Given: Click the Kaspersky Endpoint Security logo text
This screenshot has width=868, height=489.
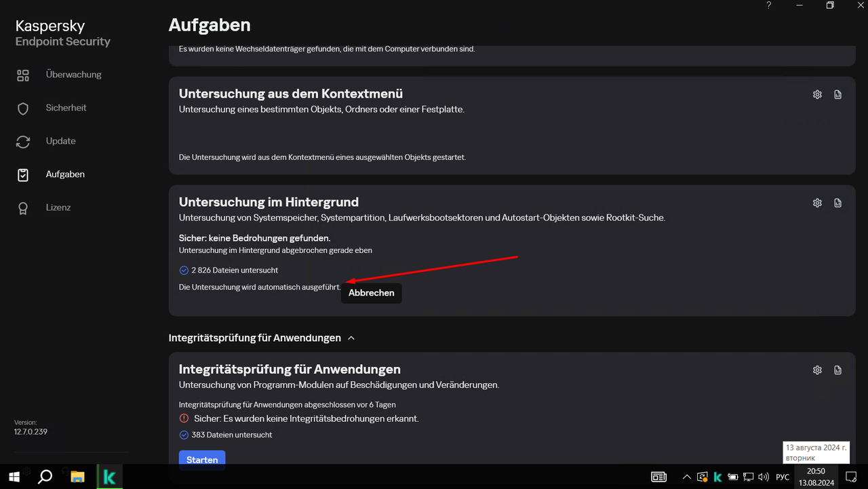Looking at the screenshot, I should click(62, 33).
